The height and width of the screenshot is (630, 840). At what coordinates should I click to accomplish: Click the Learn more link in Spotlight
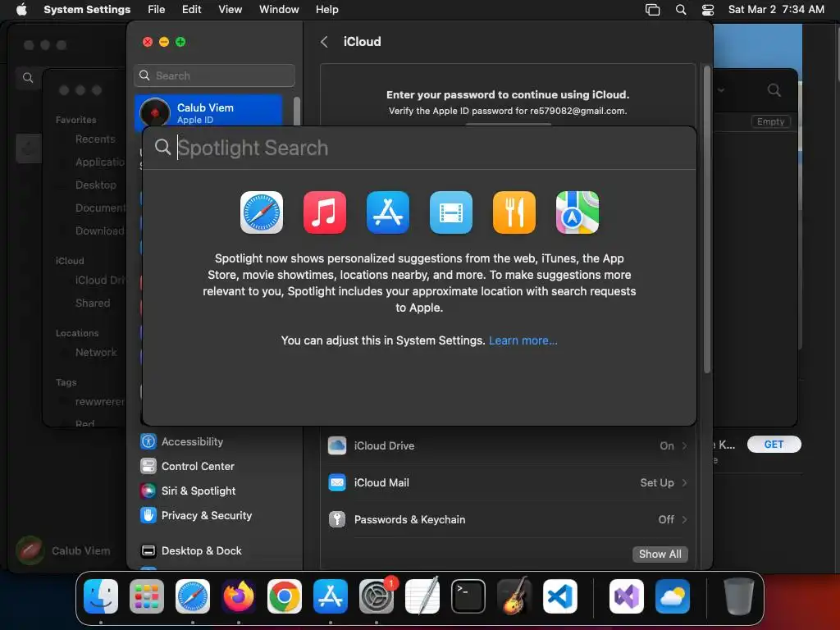[x=523, y=340]
